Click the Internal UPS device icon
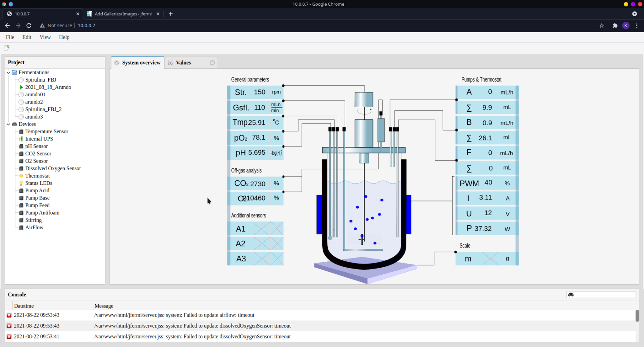The image size is (644, 347). 21,139
